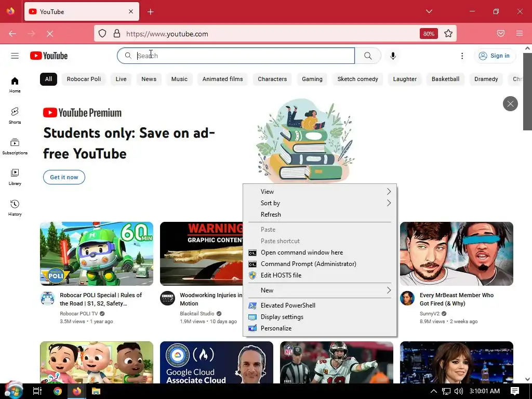Open Woodworking Injuries in Motion title

coord(211,299)
